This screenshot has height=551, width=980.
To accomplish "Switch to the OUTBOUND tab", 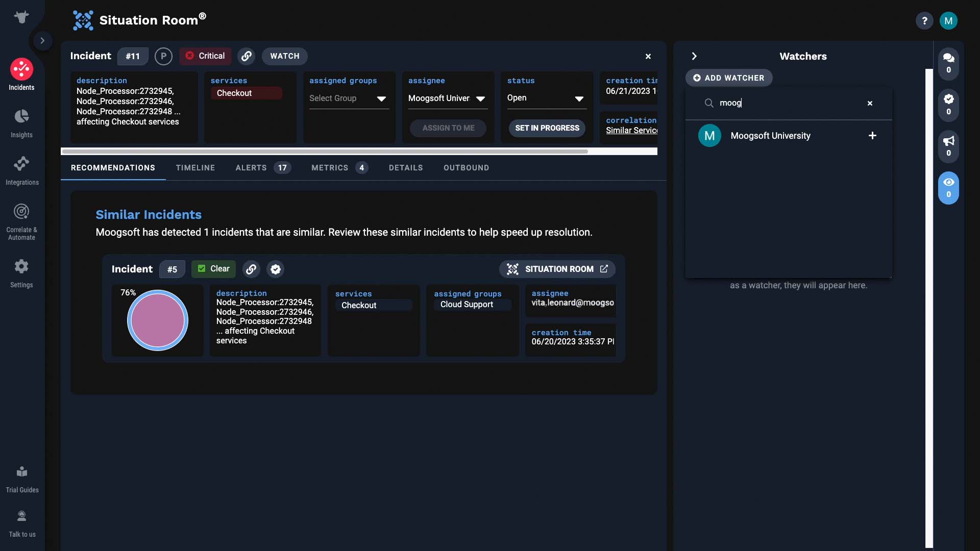I will (x=466, y=168).
